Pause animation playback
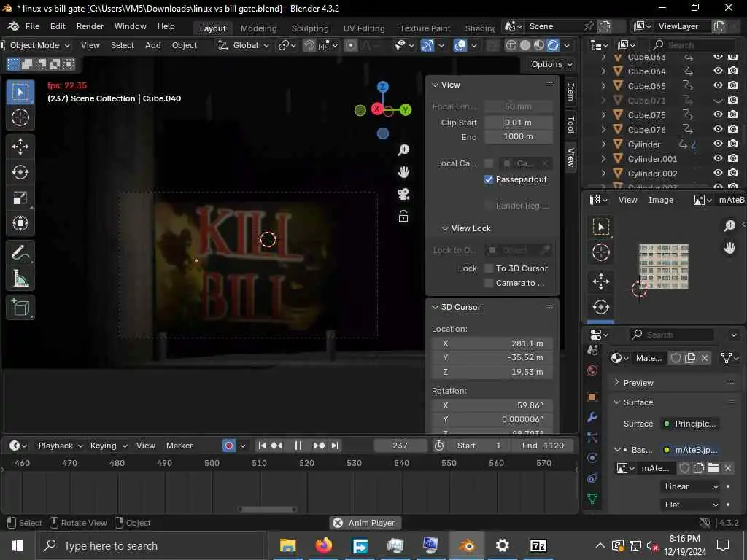This screenshot has width=747, height=560. pos(298,446)
